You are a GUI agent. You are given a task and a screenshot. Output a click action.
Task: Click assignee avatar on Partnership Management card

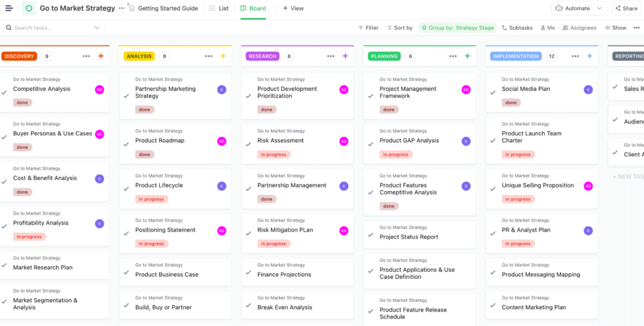click(344, 186)
